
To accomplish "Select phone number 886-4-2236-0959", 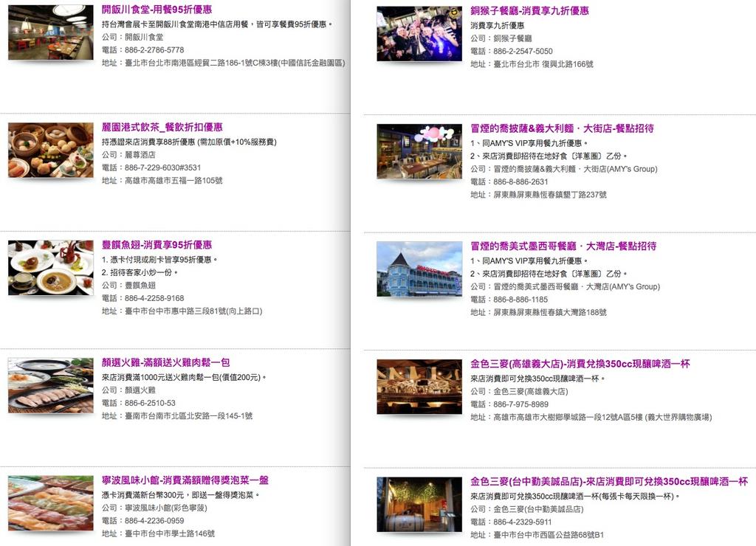I will 154,520.
